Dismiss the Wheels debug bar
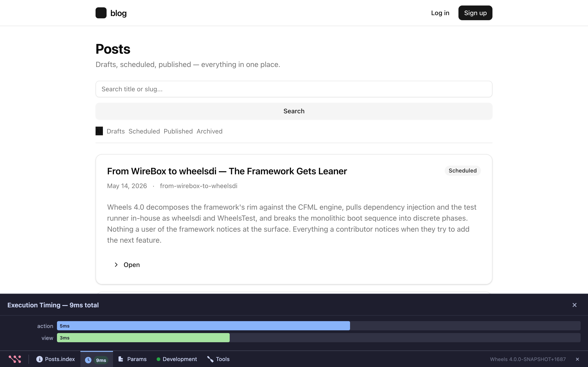This screenshot has height=367, width=588. point(577,359)
